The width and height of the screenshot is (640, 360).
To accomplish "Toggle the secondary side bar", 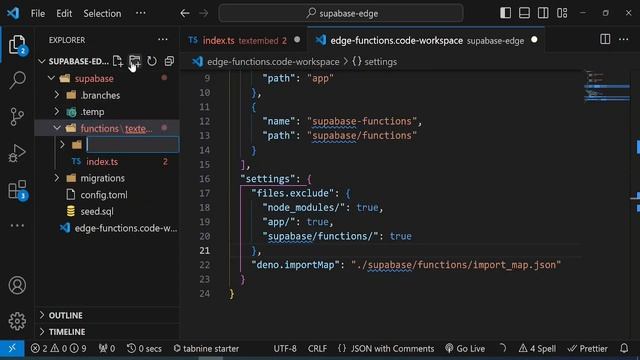I will point(543,13).
